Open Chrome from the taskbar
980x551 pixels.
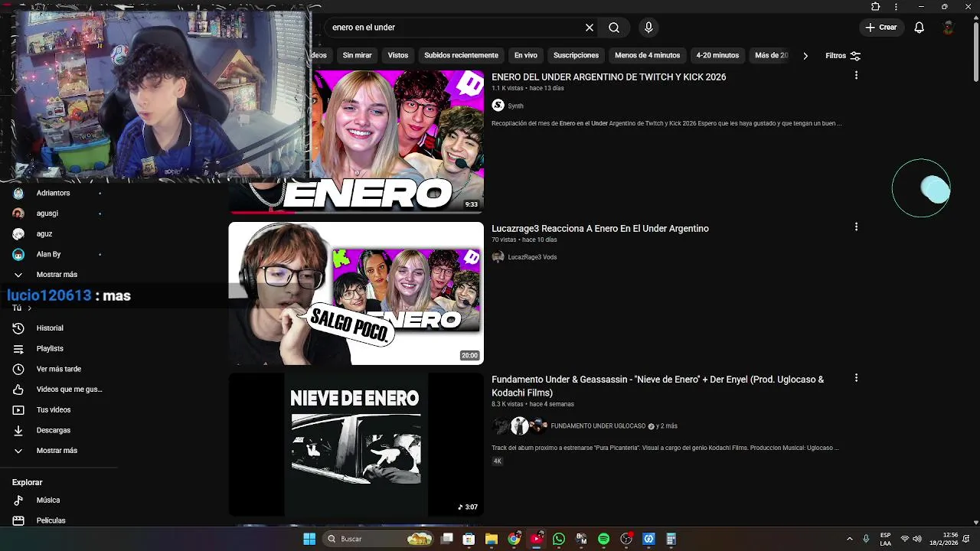click(x=514, y=539)
